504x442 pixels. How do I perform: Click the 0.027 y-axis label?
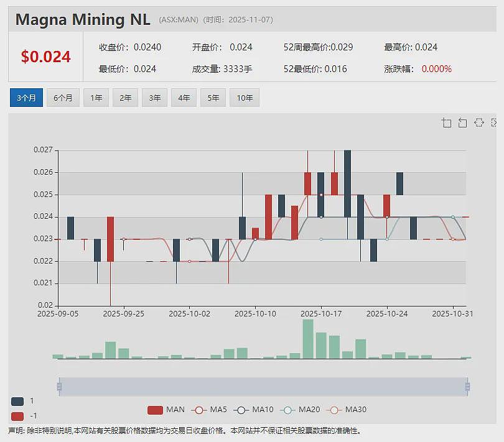[43, 150]
